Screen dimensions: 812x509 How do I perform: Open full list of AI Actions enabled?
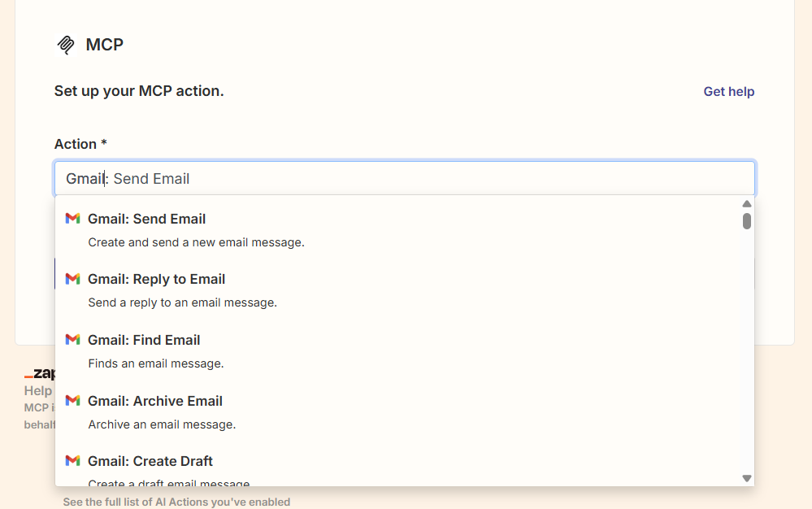pos(176,502)
